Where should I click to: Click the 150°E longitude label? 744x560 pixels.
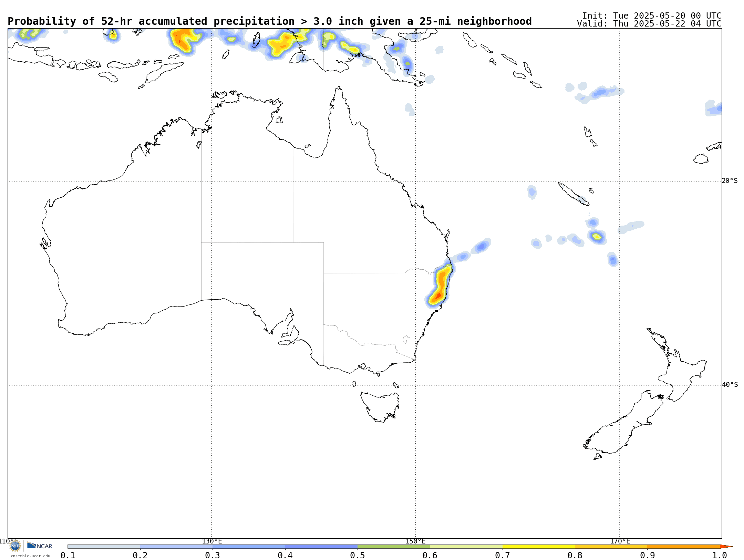pyautogui.click(x=415, y=541)
